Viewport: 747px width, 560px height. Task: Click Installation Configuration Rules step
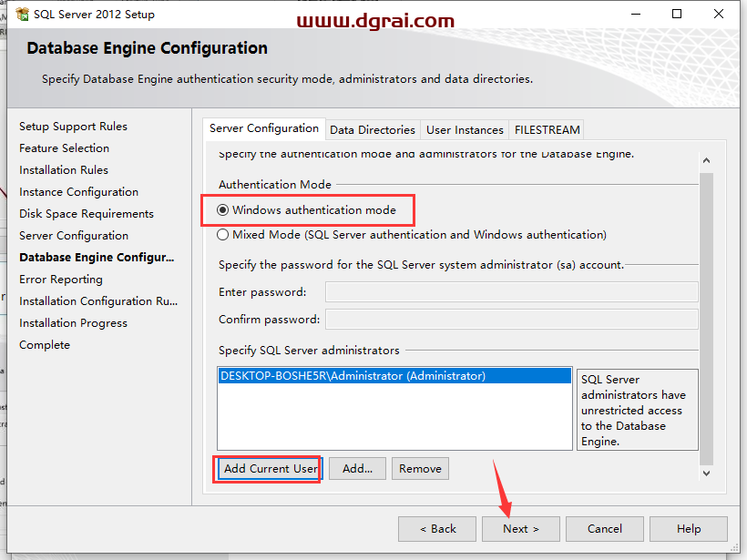[x=98, y=301]
